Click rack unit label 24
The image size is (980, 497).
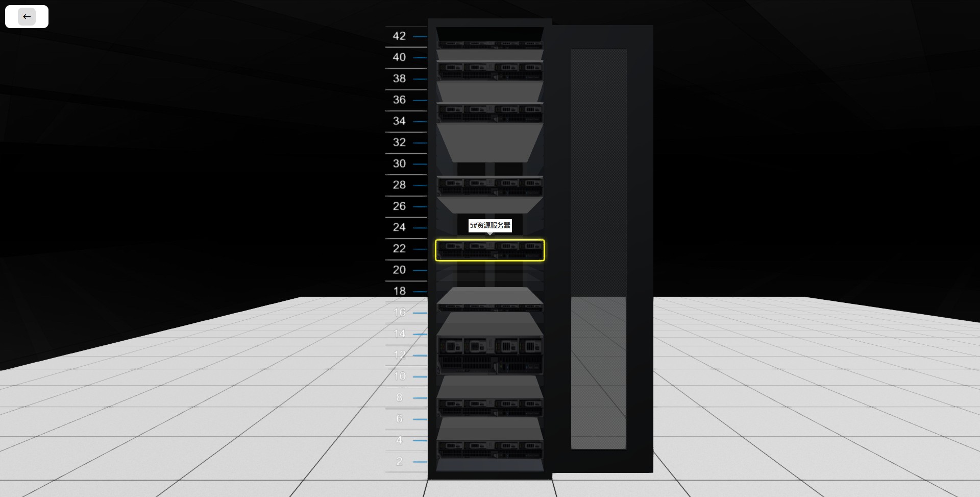pyautogui.click(x=399, y=227)
